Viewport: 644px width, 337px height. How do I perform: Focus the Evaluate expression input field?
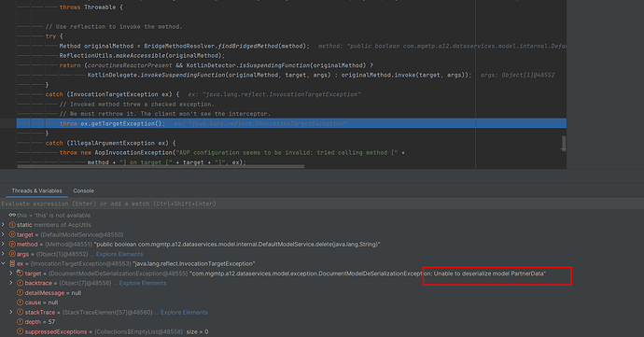pyautogui.click(x=322, y=204)
